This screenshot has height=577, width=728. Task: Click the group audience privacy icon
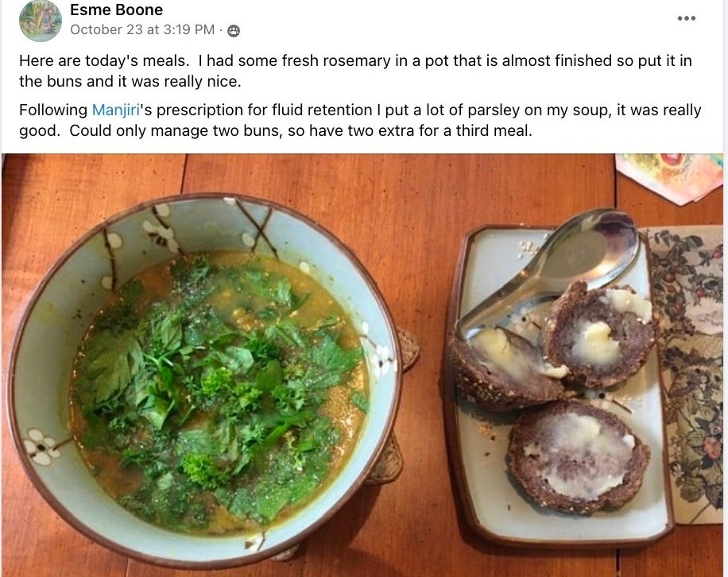click(x=234, y=31)
